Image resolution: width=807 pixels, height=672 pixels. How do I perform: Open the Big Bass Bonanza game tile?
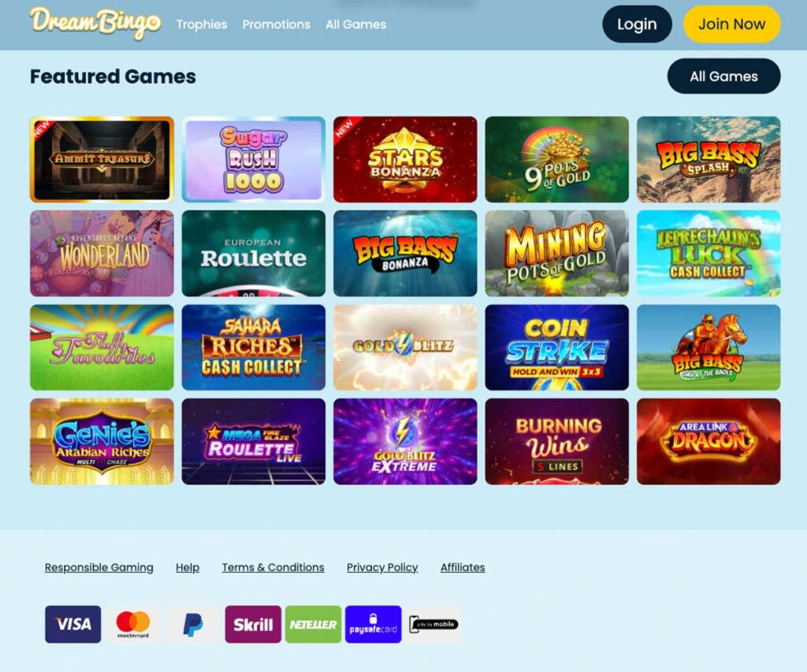pos(405,253)
